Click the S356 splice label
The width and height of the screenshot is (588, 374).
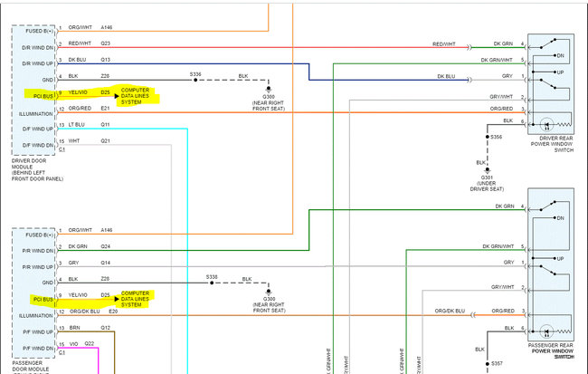point(496,137)
